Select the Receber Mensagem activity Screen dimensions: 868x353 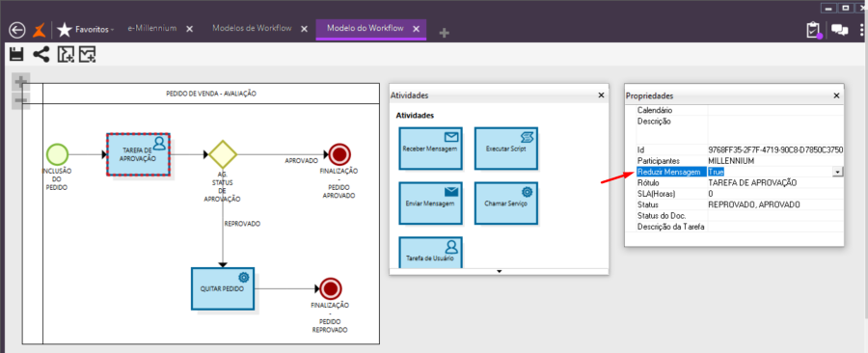tap(430, 149)
